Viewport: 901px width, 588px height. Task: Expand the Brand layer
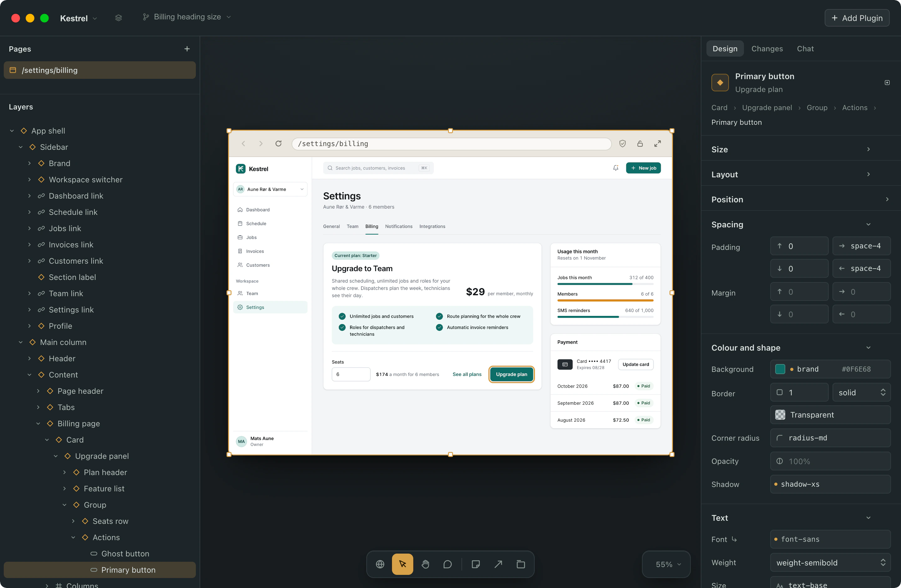coord(29,164)
